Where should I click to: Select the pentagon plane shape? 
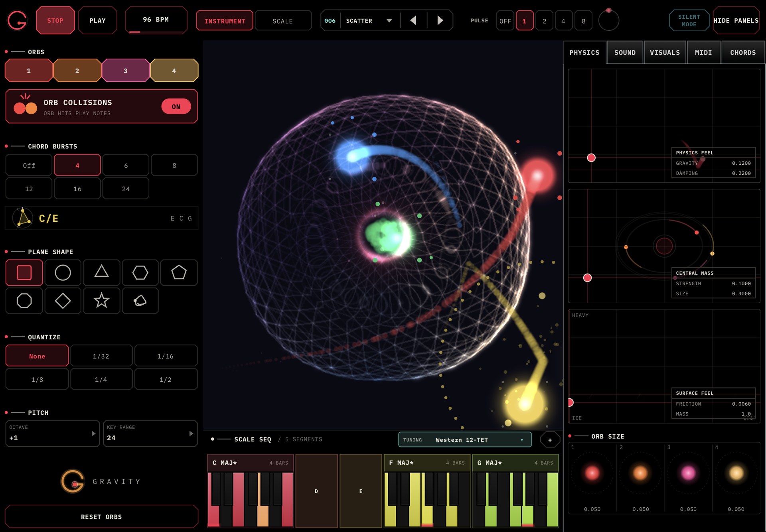pyautogui.click(x=179, y=272)
